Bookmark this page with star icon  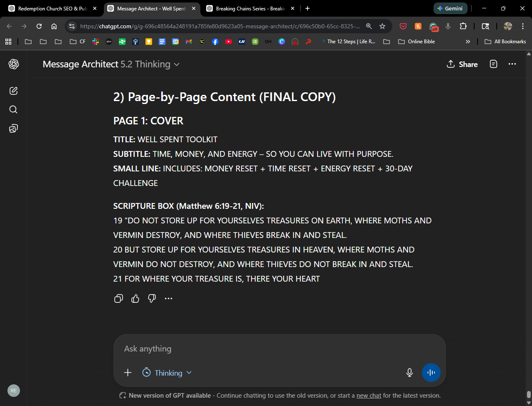pos(382,26)
